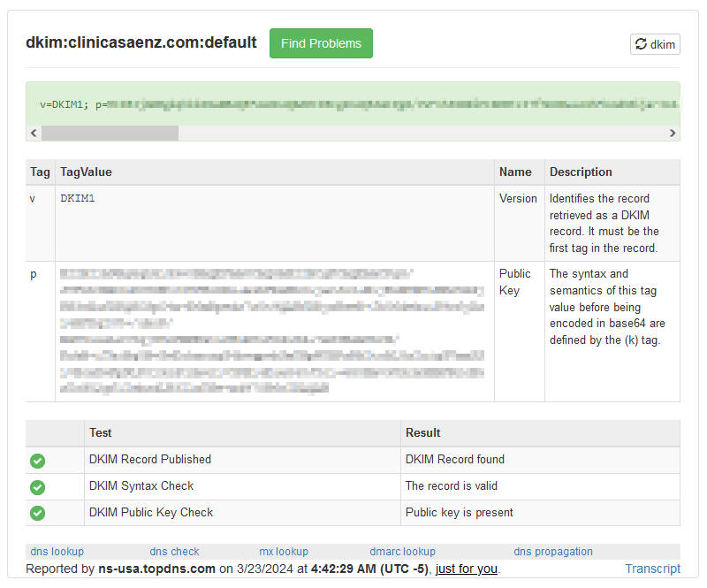The height and width of the screenshot is (588, 707).
Task: Click the Result column header
Action: pos(540,432)
